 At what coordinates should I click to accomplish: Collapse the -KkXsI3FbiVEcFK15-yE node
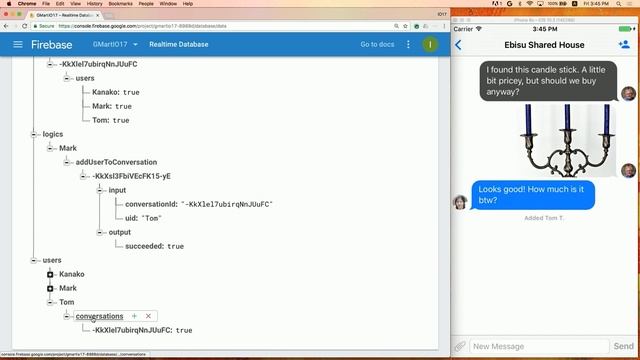coord(83,176)
